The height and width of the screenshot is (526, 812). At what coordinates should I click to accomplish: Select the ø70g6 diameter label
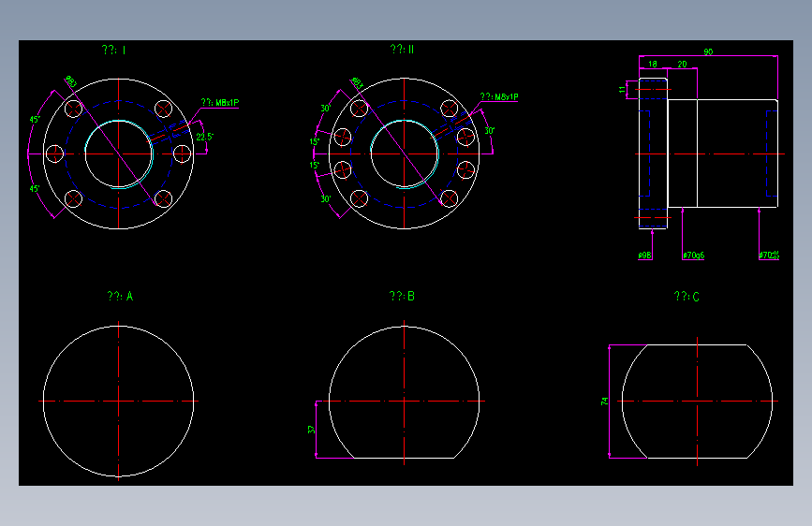click(693, 256)
